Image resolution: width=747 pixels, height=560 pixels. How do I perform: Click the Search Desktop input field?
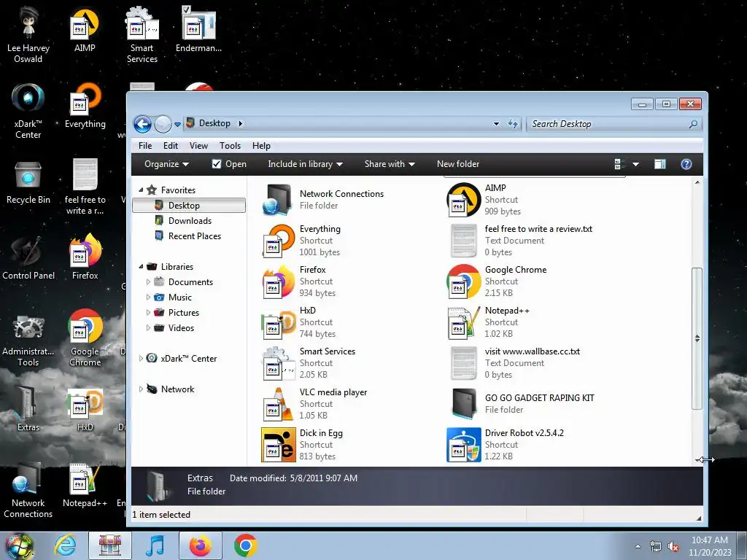pos(608,124)
